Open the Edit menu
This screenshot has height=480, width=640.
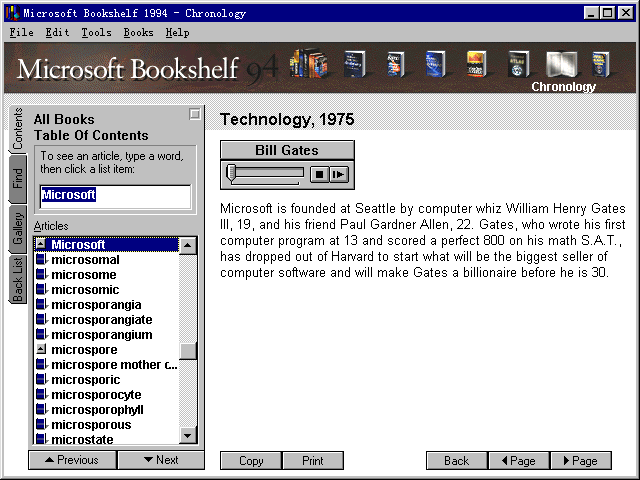pyautogui.click(x=57, y=32)
